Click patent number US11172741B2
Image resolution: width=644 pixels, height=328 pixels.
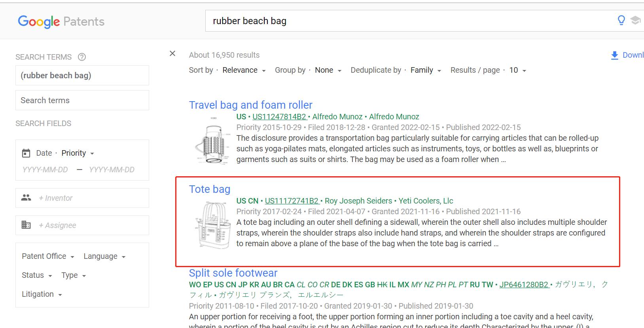click(x=292, y=201)
